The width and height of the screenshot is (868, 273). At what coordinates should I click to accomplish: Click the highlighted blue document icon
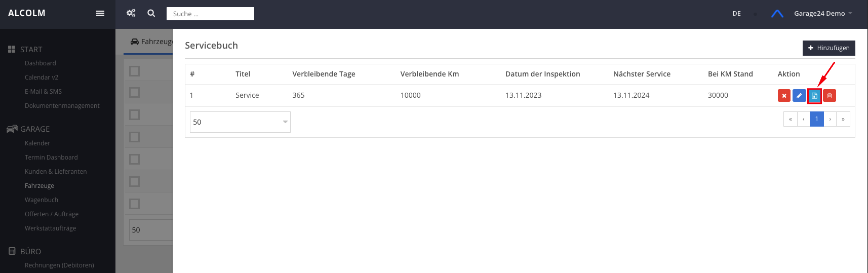[814, 96]
